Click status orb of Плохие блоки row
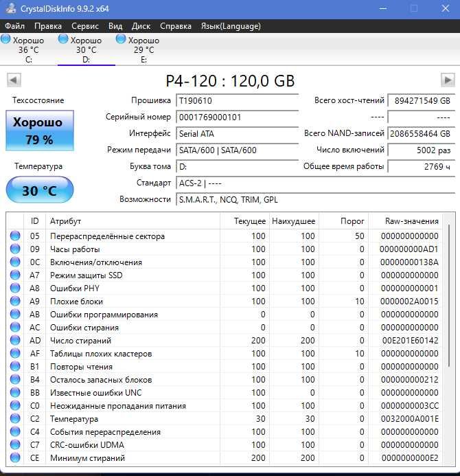 coord(15,301)
